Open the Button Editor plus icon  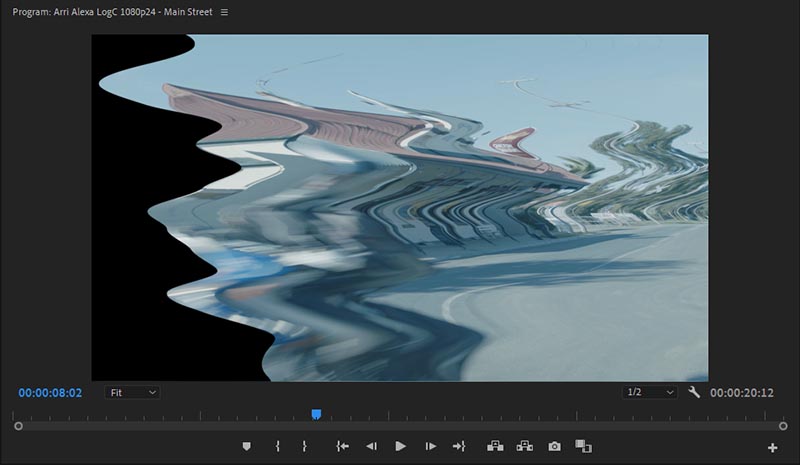point(772,448)
